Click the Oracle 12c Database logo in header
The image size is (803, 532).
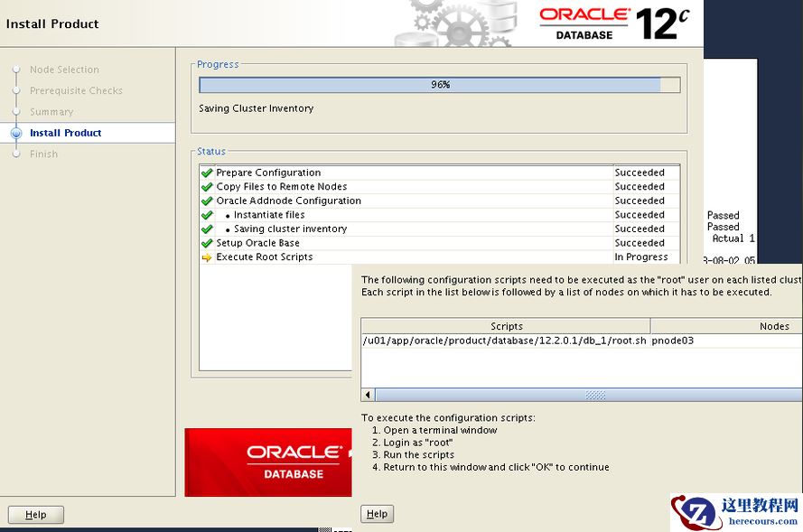tap(614, 23)
